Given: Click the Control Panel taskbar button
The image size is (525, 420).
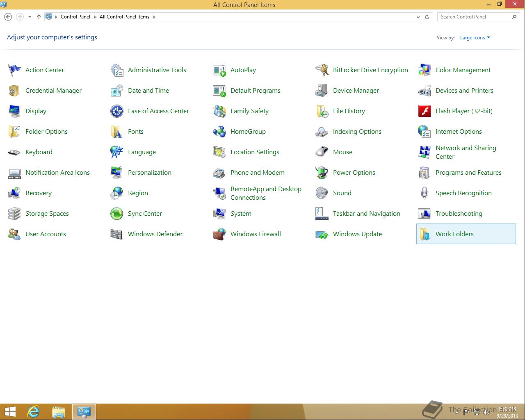Looking at the screenshot, I should (84, 411).
